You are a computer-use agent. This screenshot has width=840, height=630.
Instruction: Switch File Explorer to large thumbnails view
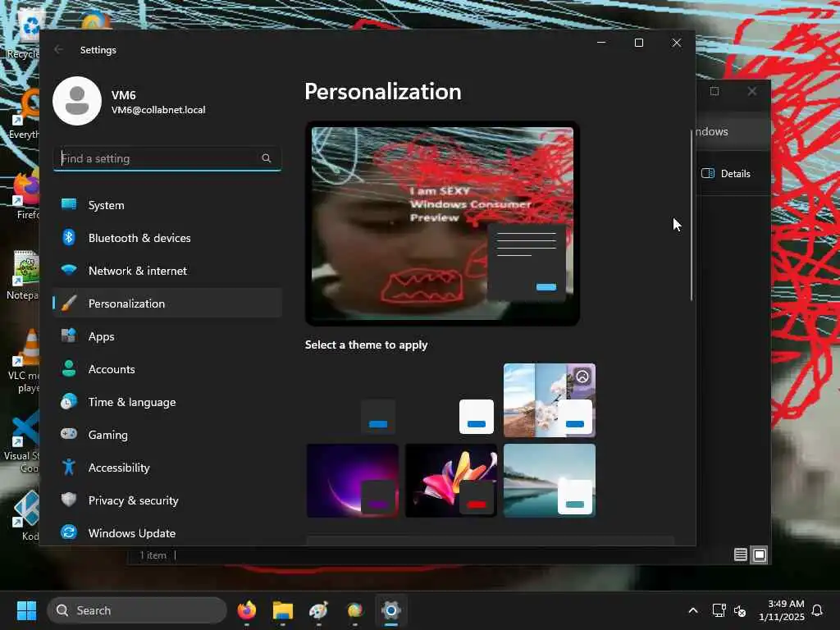click(759, 555)
